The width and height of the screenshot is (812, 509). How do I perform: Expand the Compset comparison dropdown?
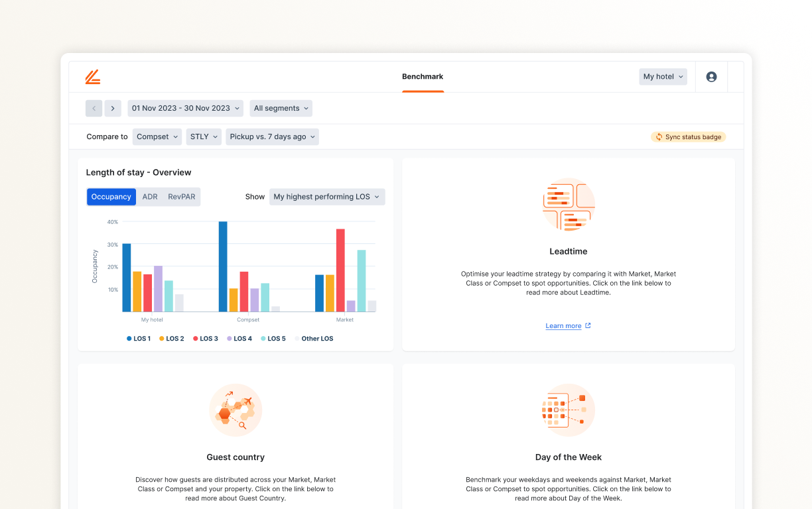coord(157,137)
